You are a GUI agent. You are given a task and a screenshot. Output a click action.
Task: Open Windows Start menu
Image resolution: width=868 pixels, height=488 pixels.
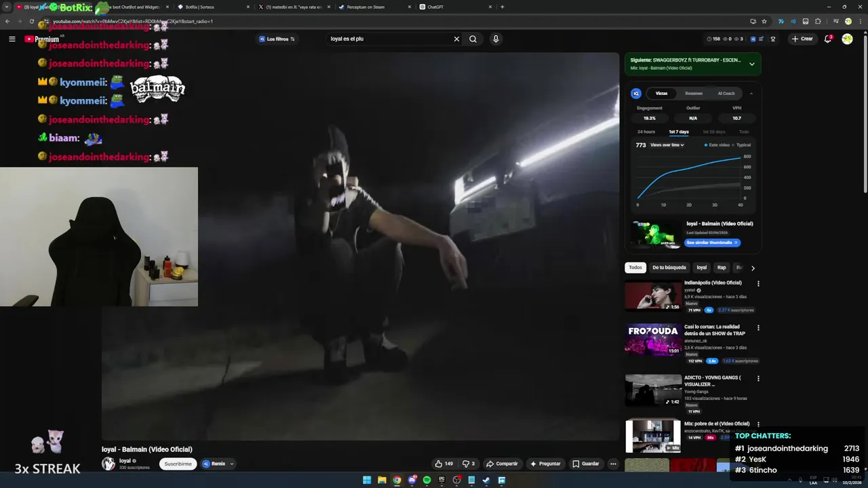367,480
